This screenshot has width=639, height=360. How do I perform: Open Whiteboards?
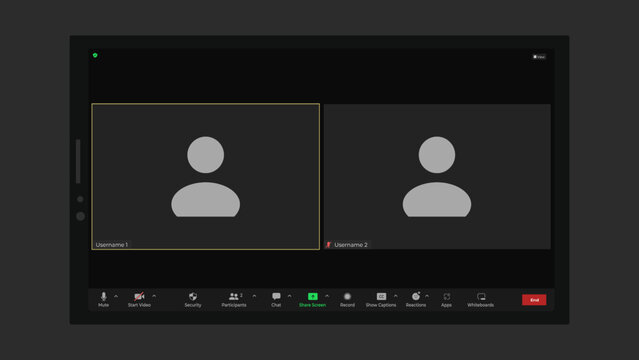[x=481, y=299]
